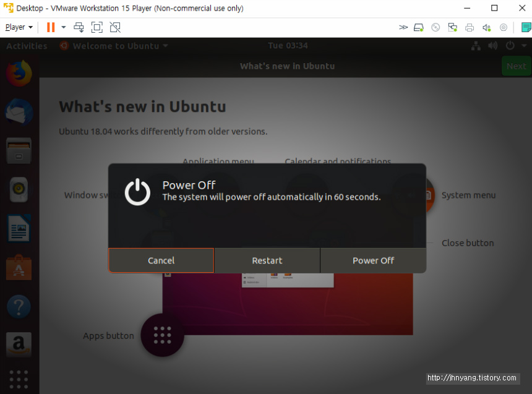Launch Thunderbird Mail from the dock
Image resolution: width=532 pixels, height=394 pixels.
coord(19,112)
